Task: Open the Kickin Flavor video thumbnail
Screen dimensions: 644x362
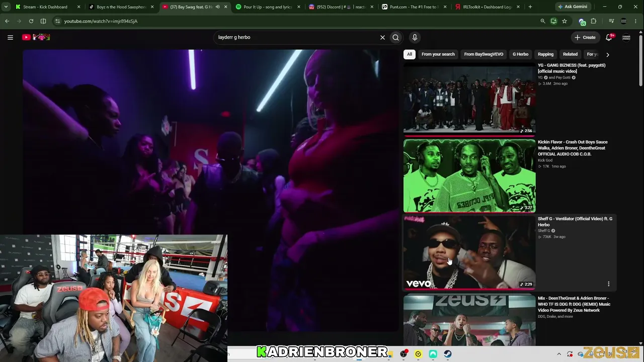Action: [x=469, y=176]
